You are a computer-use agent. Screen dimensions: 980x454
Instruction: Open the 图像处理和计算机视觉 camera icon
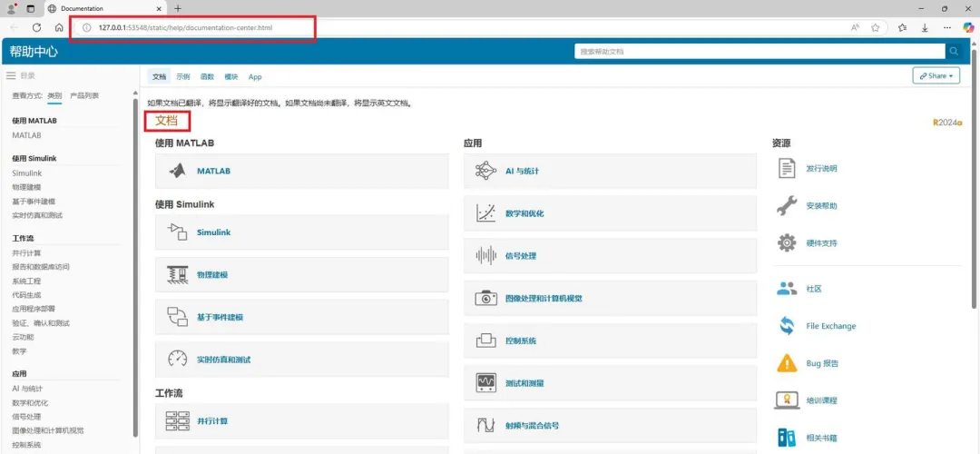pos(485,299)
